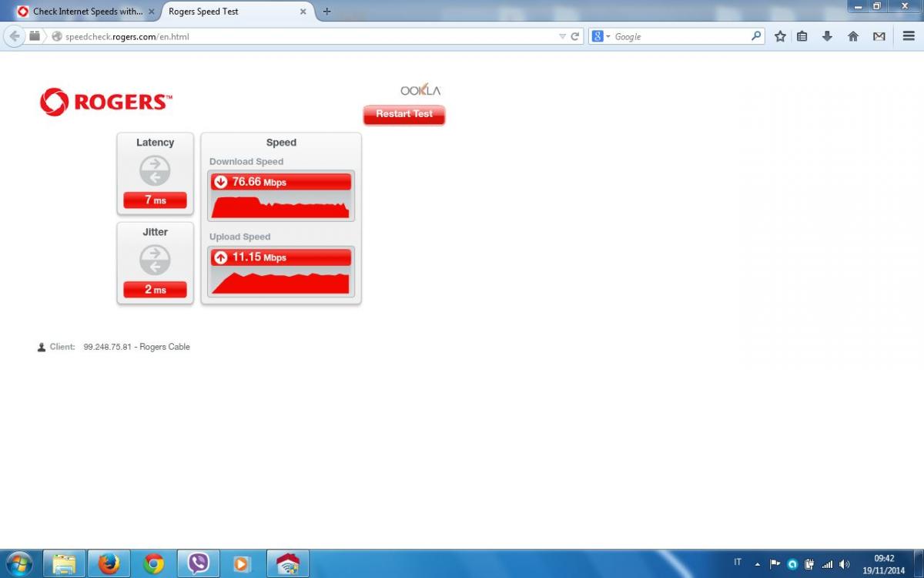Click the 7 ms latency value
Image resolution: width=924 pixels, height=578 pixels.
pos(155,200)
